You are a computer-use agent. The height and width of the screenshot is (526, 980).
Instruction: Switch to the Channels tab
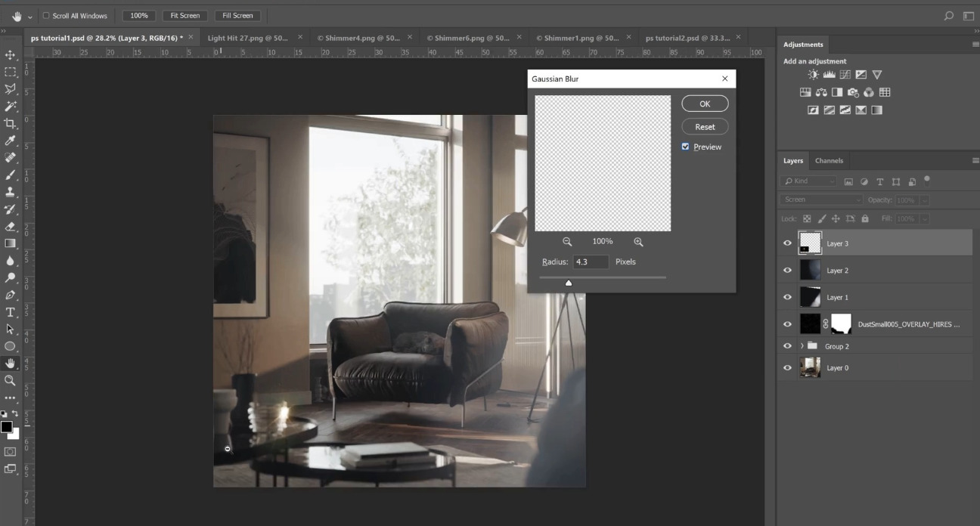tap(829, 160)
